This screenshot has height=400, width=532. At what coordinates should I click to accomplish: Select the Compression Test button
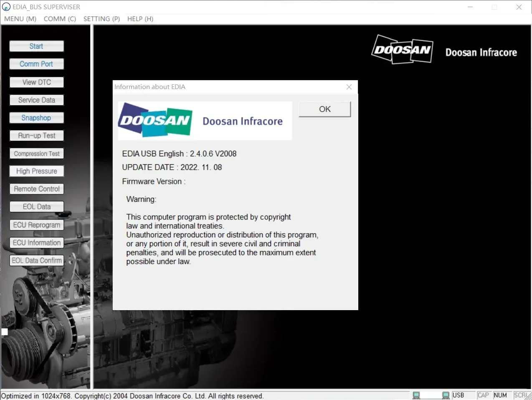tap(36, 154)
